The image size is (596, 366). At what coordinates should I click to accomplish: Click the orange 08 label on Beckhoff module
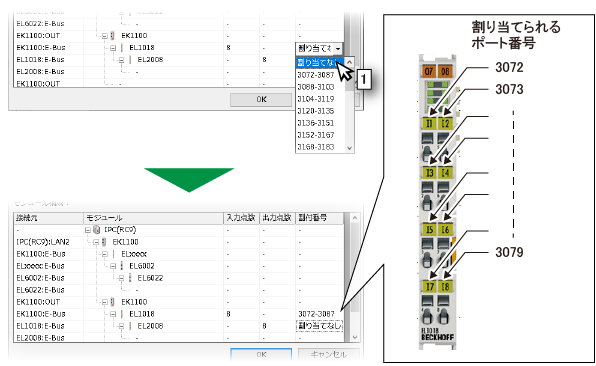point(445,71)
